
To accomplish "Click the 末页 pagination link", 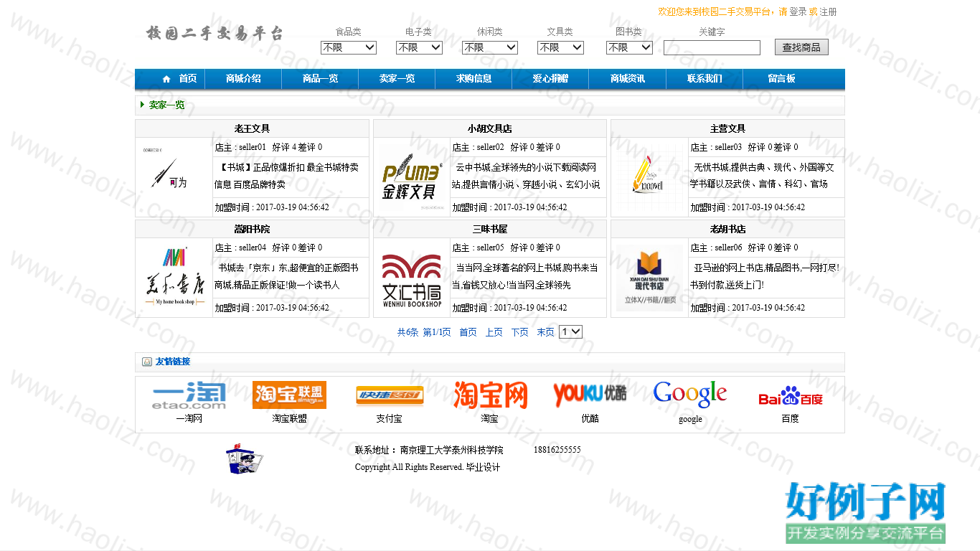I will (545, 332).
